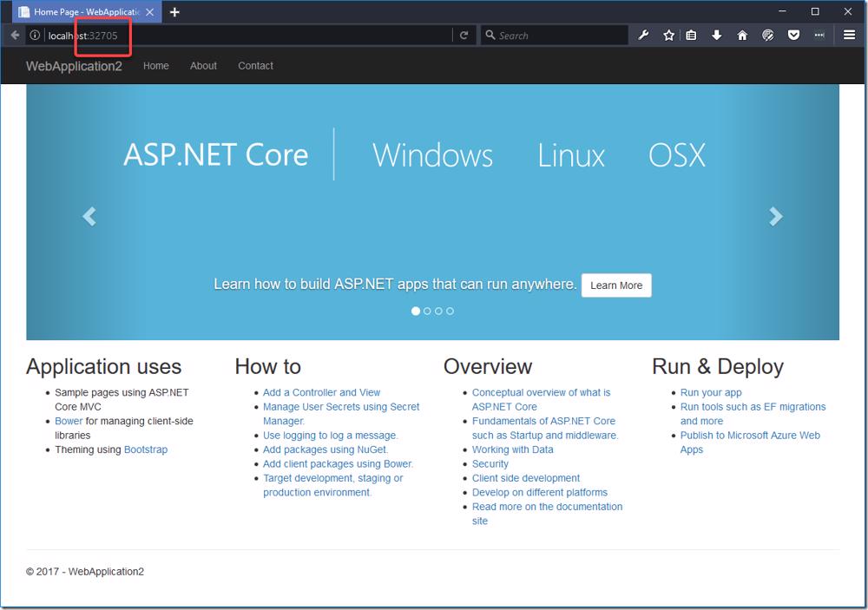Viewport: 868px width, 610px height.
Task: Show site identity info icon in address bar
Action: point(35,36)
